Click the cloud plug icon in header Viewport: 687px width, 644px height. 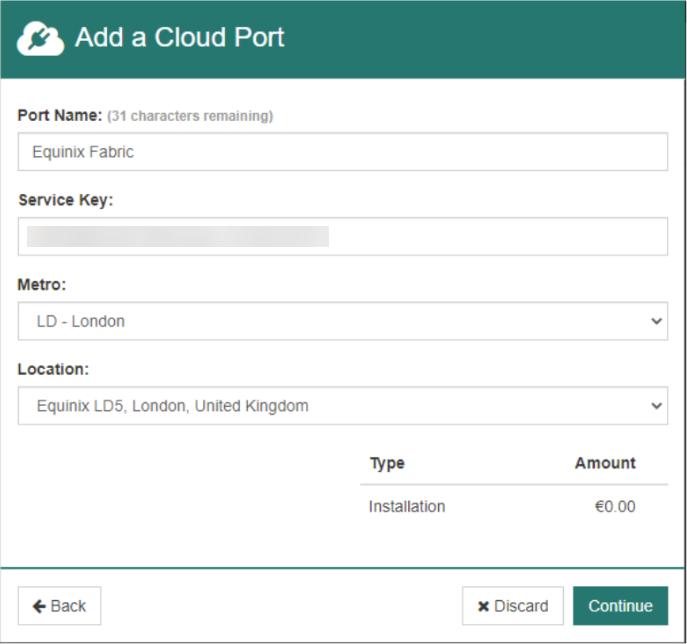40,39
